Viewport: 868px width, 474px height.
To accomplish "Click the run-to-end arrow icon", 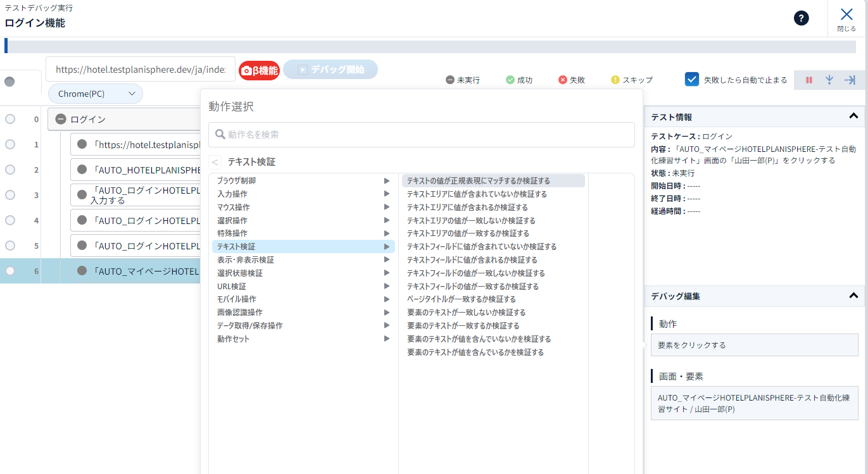I will (x=850, y=80).
